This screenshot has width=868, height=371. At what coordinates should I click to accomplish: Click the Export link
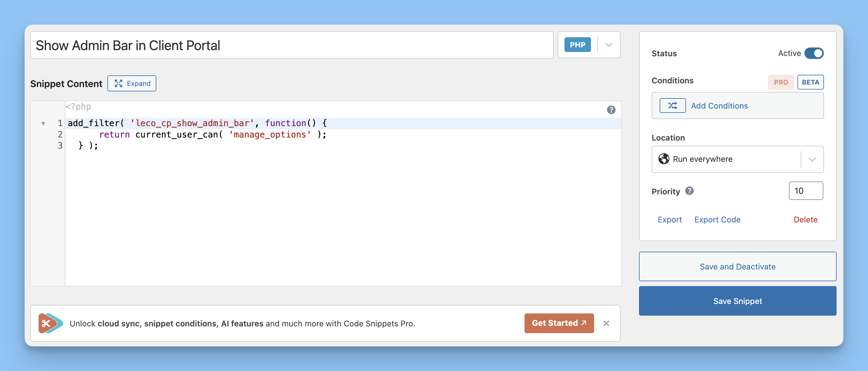pyautogui.click(x=669, y=220)
